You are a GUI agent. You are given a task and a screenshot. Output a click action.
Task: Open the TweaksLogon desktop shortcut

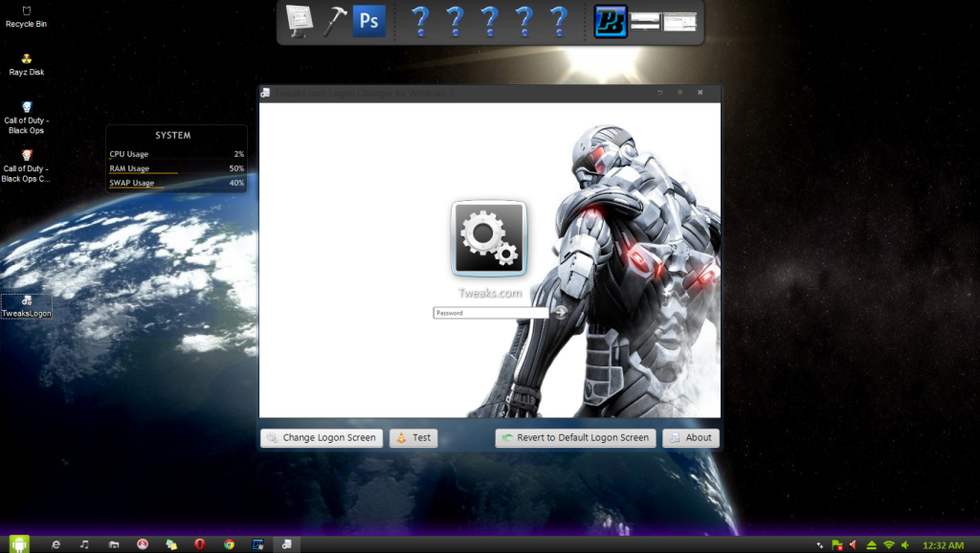click(26, 305)
